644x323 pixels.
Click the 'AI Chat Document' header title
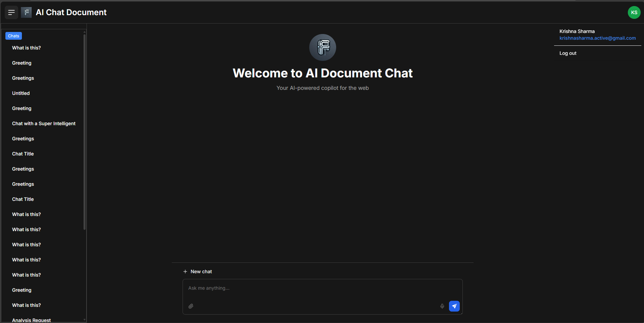point(71,12)
